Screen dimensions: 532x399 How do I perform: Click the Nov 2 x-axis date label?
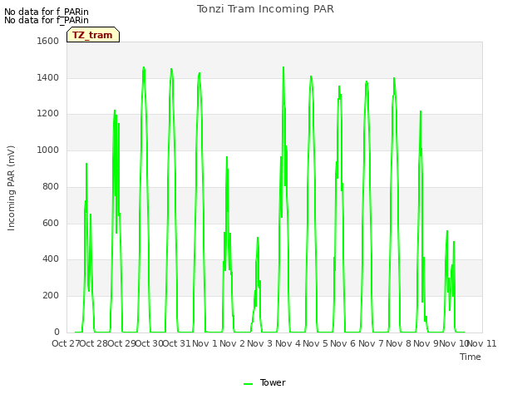232,343
